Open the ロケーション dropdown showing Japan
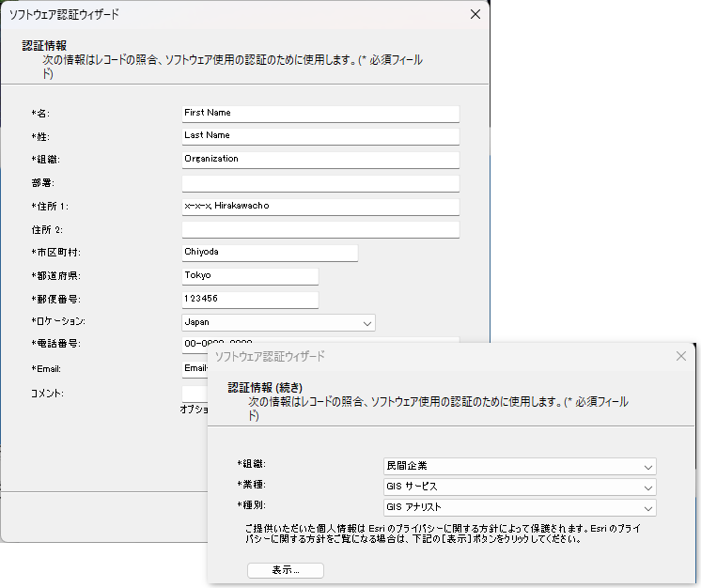This screenshot has height=588, width=701. (278, 323)
